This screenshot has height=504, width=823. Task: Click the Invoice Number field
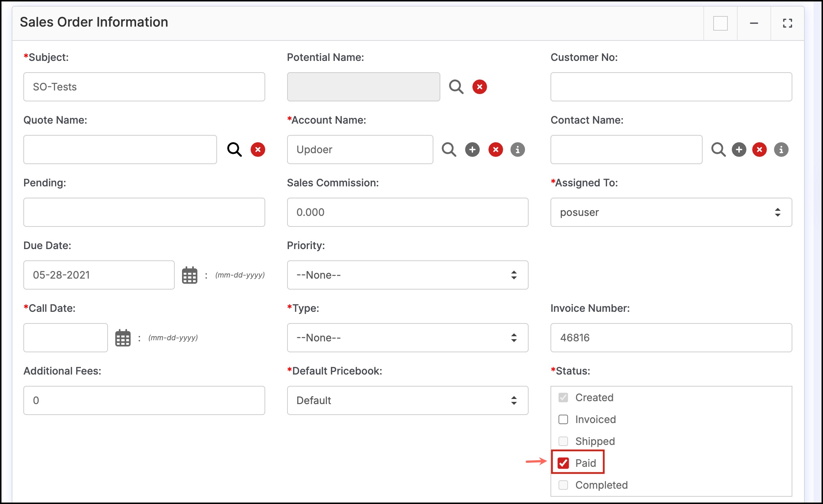click(671, 338)
